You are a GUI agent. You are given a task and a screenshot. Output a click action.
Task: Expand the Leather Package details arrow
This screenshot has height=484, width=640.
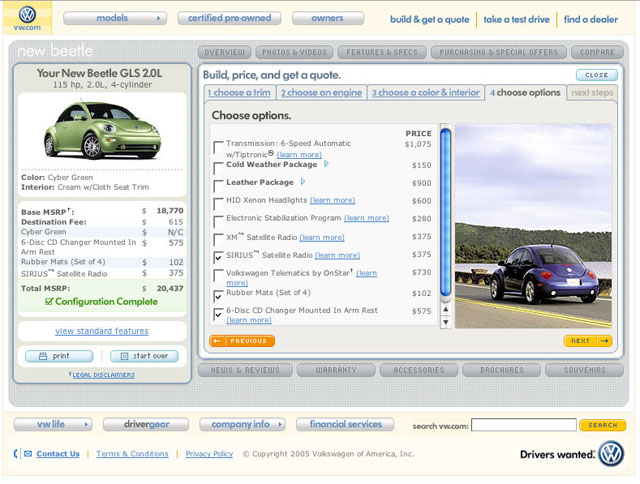click(303, 182)
